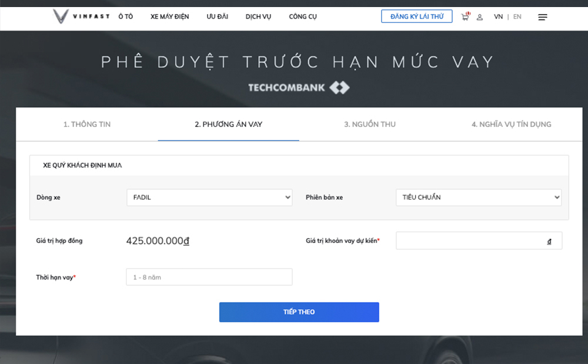588x364 pixels.
Task: Switch language to VN
Action: click(x=498, y=16)
